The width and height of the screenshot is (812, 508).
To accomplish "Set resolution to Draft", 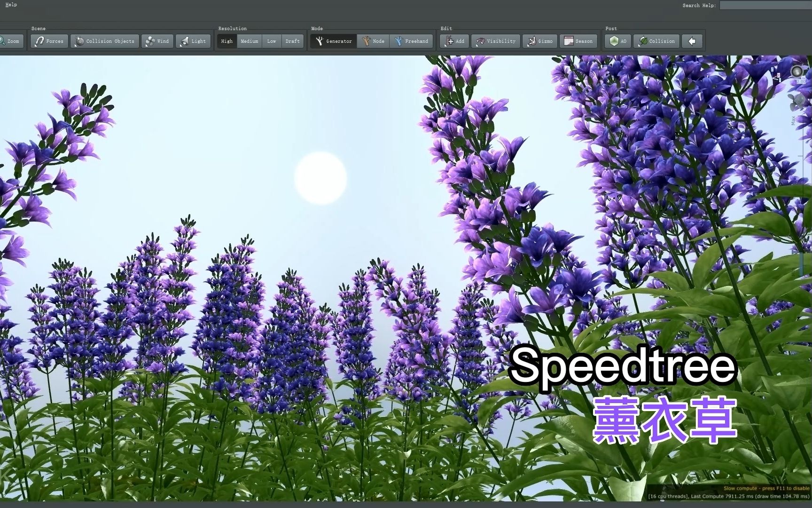I will click(x=292, y=41).
